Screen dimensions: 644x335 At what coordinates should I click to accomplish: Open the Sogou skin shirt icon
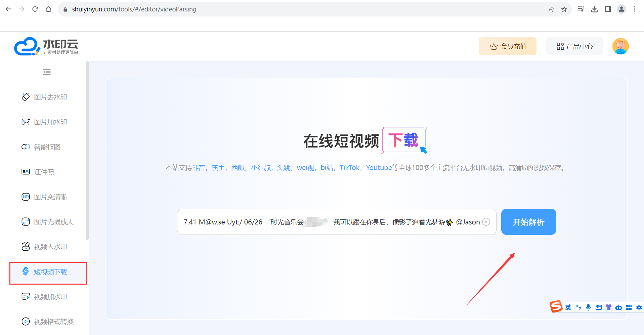608,307
